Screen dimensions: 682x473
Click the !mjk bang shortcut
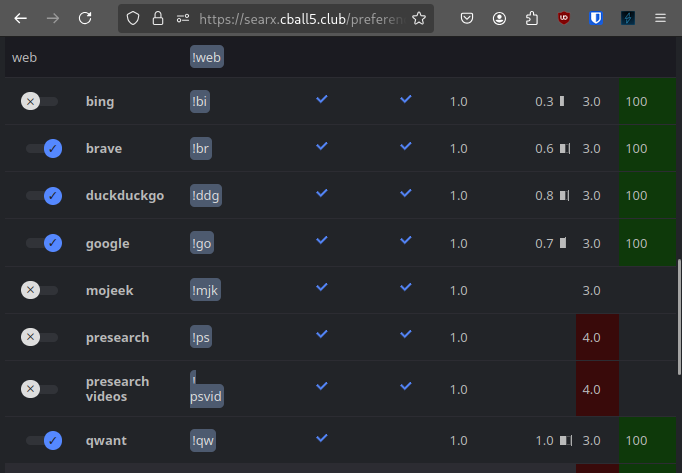click(205, 290)
